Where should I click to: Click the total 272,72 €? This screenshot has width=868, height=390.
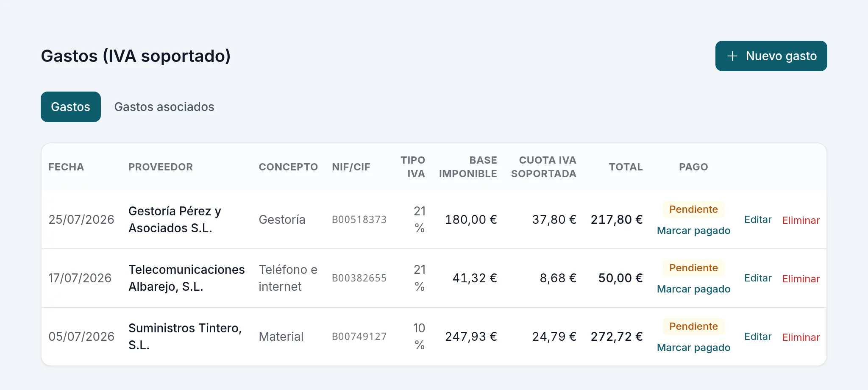pyautogui.click(x=617, y=337)
